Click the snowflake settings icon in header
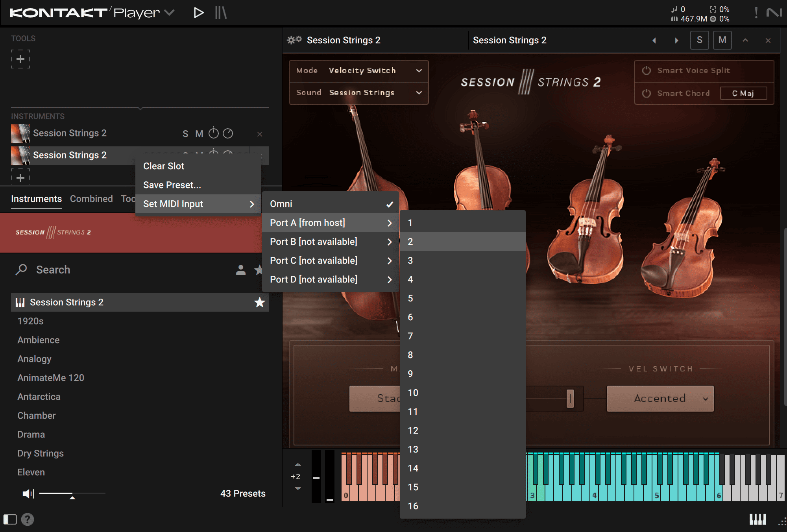The height and width of the screenshot is (532, 787). (x=294, y=40)
